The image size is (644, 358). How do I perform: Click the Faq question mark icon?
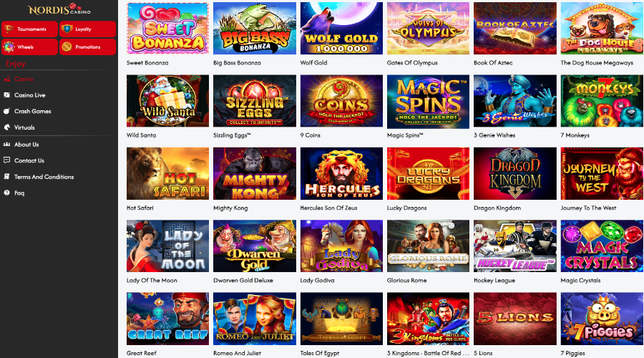point(6,193)
